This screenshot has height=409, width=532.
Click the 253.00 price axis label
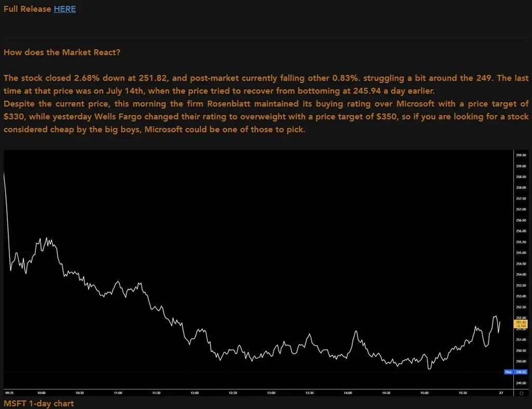[x=521, y=296]
